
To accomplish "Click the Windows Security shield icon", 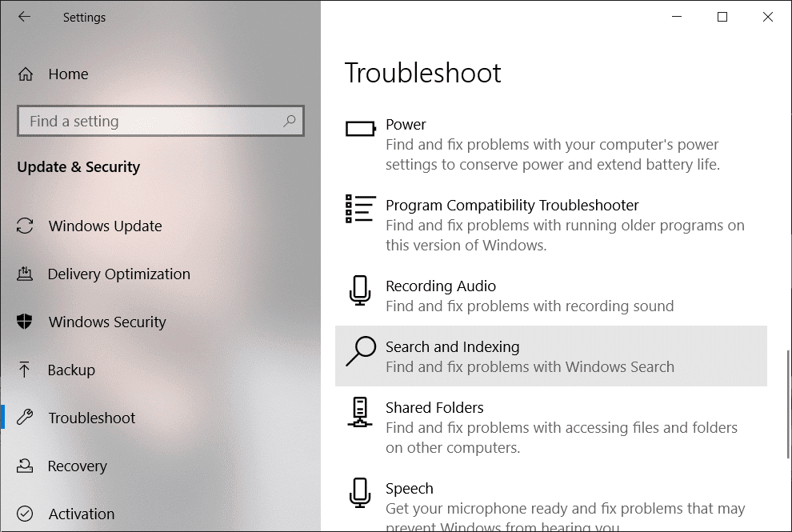I will tap(26, 322).
